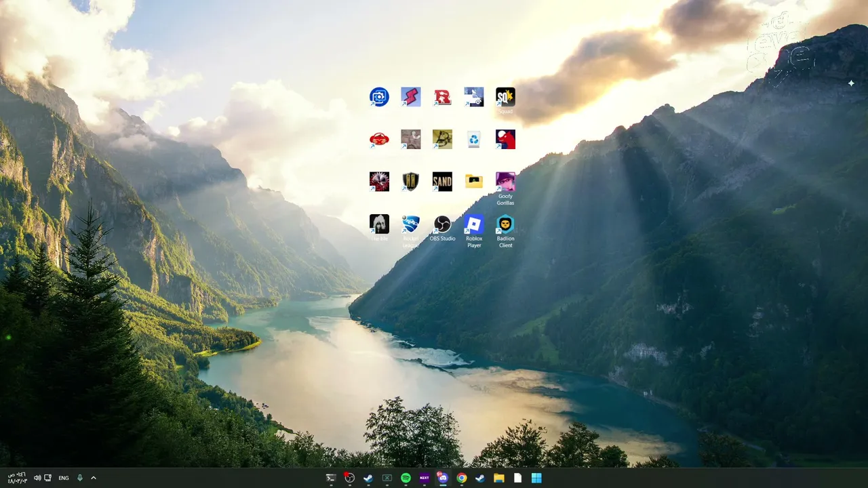868x488 pixels.
Task: Open the Windows Start menu
Action: click(x=536, y=478)
